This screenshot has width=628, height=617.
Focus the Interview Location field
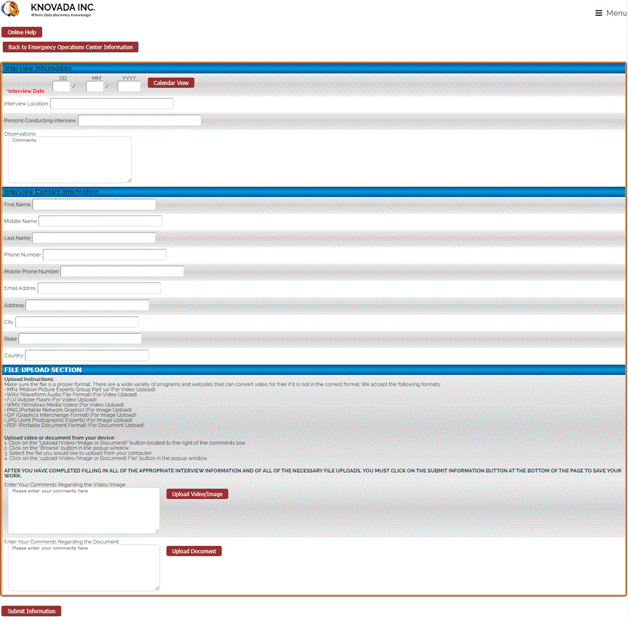tap(111, 104)
